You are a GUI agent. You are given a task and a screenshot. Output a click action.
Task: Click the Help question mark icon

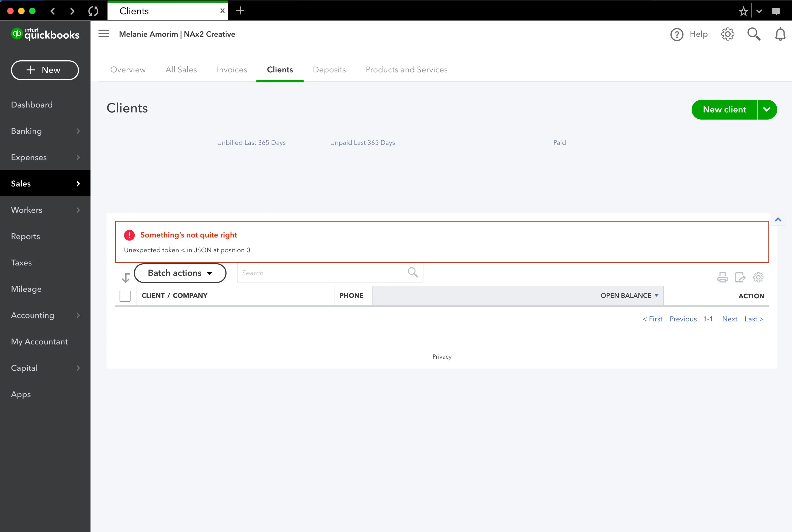[677, 34]
